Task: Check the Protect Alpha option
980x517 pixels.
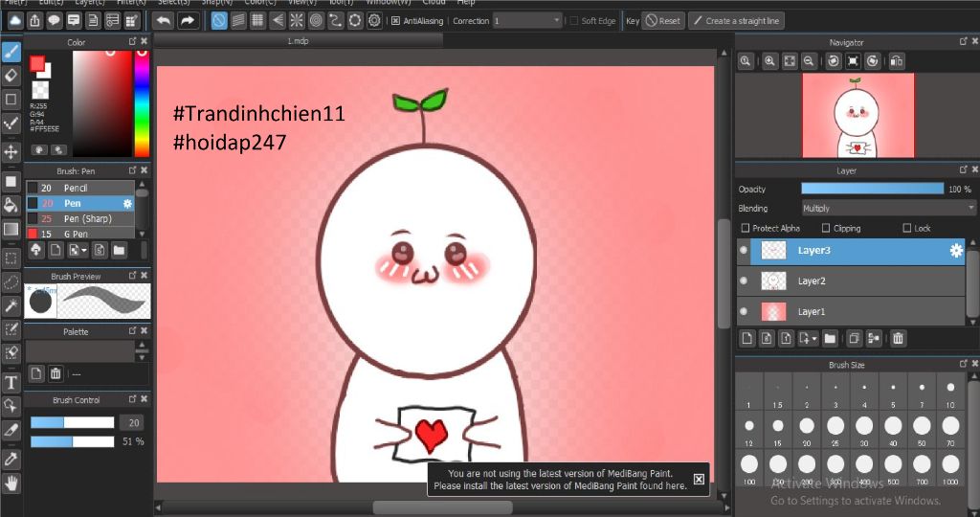Action: pyautogui.click(x=745, y=228)
